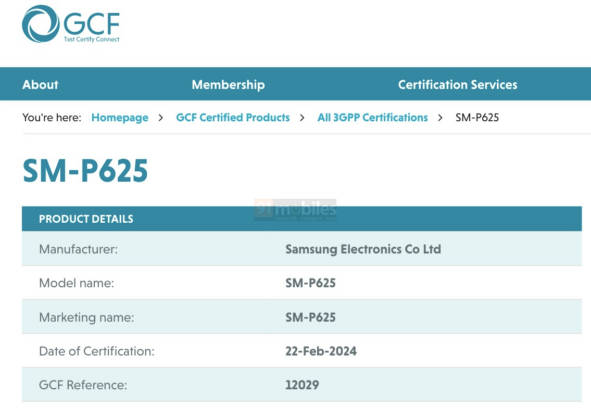Click the Manufacturer label
This screenshot has width=591, height=420.
78,249
